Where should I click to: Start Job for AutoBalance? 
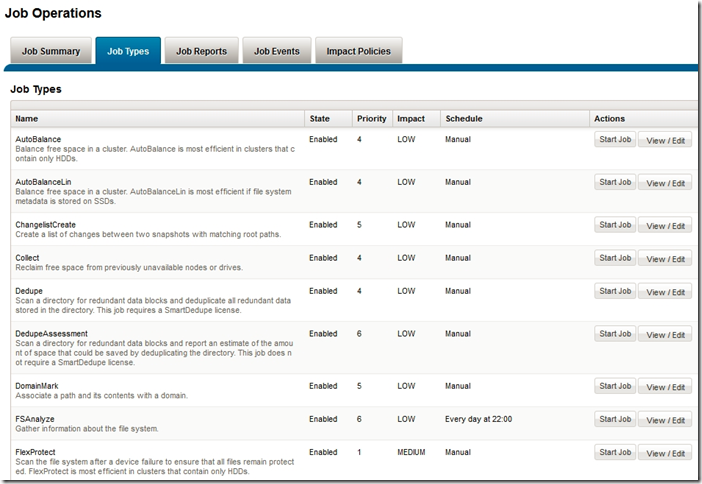click(615, 139)
